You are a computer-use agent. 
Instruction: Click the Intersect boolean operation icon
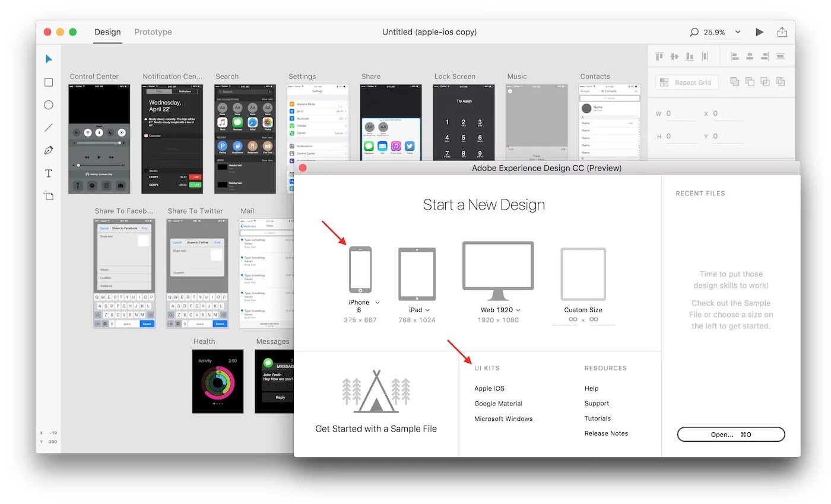pyautogui.click(x=765, y=82)
